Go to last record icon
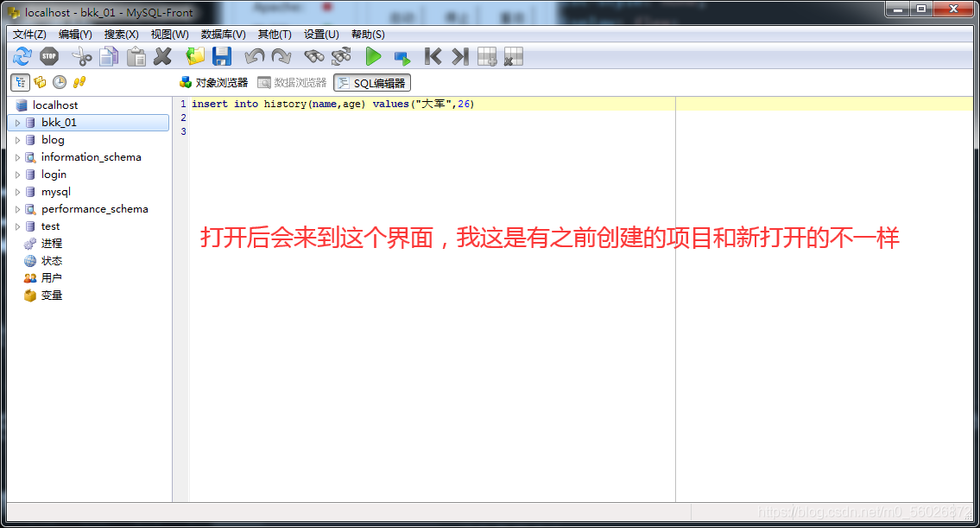This screenshot has height=528, width=980. pos(460,57)
